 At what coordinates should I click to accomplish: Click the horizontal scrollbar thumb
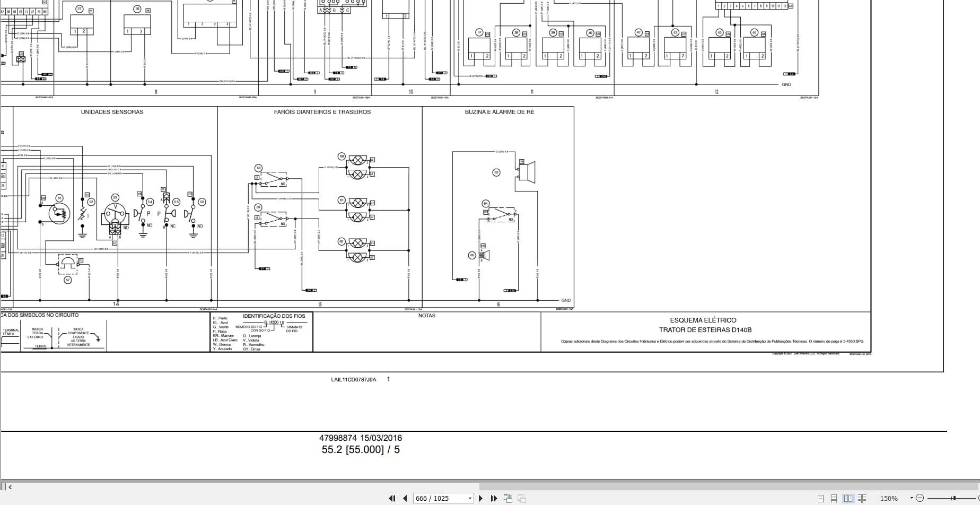729,486
